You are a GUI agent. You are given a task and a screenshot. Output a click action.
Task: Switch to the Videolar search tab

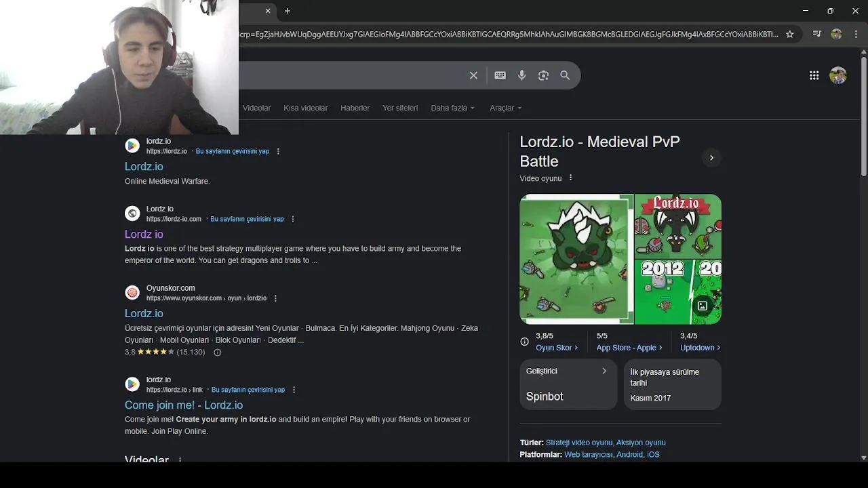256,108
